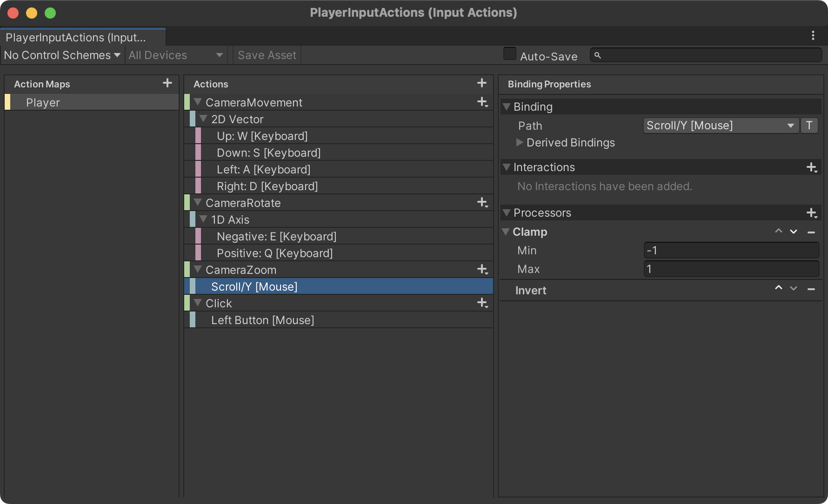Open the binding Path dropdown

click(721, 126)
